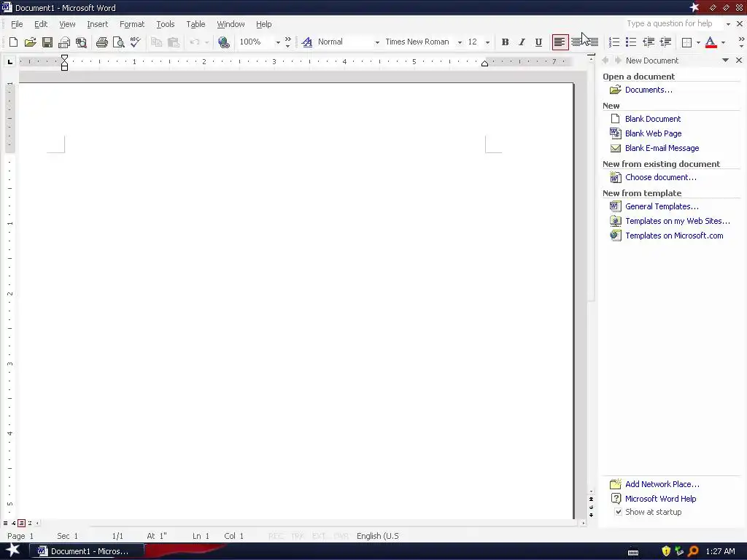Viewport: 747px width, 560px height.
Task: Open Print Preview from toolbar
Action: pyautogui.click(x=118, y=42)
